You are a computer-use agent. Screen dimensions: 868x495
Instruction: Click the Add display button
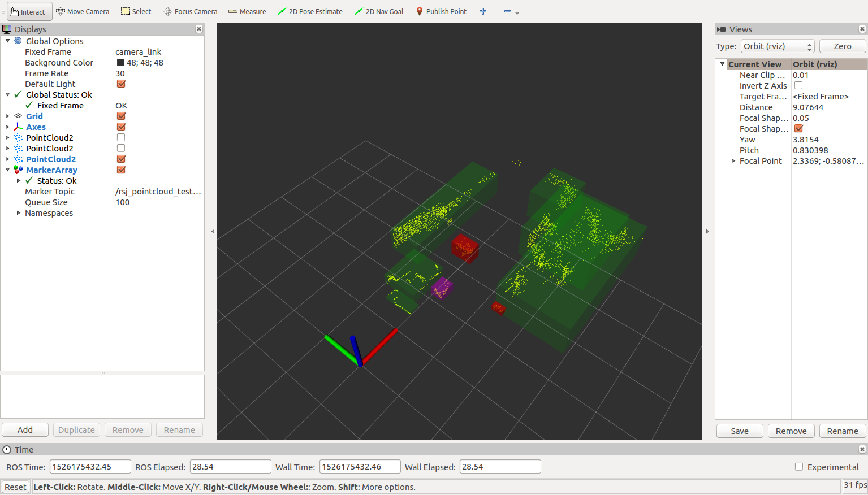(25, 429)
